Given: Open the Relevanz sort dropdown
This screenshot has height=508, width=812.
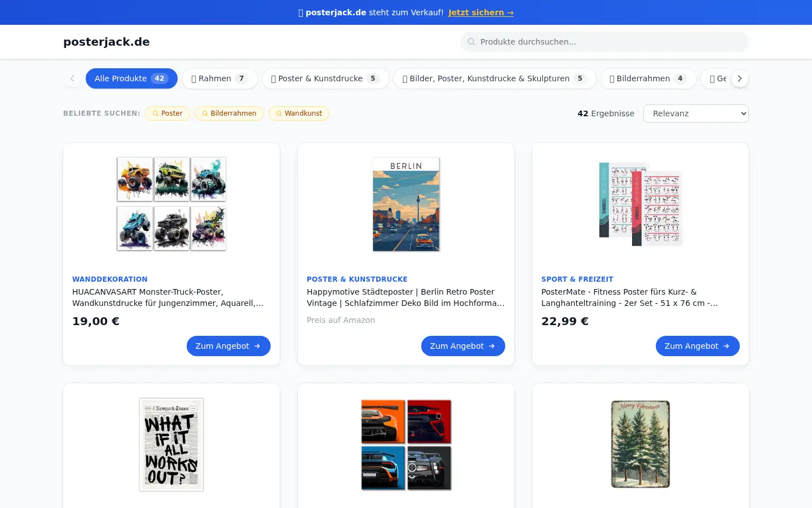Looking at the screenshot, I should tap(696, 113).
